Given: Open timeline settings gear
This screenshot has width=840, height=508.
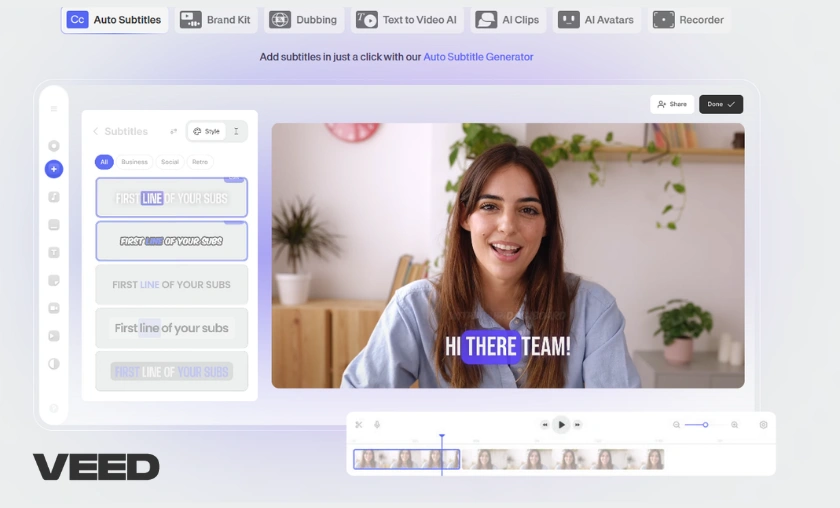Looking at the screenshot, I should click(x=763, y=424).
